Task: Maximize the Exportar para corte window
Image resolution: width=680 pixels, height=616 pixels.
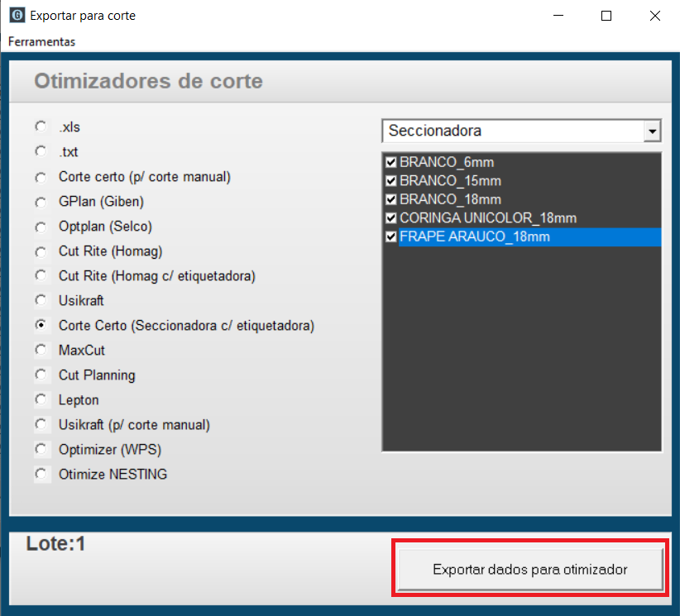Action: [606, 16]
